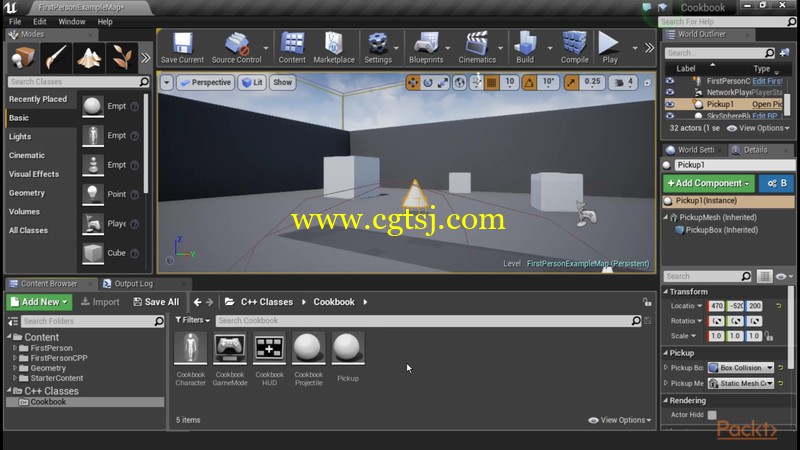Expand the toolbar overflow chevron
The height and width of the screenshot is (450, 800).
(x=649, y=48)
